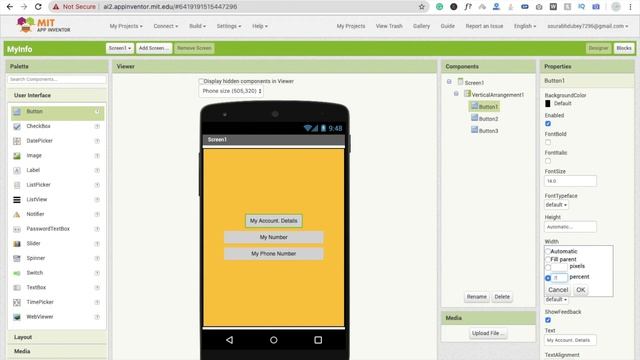Reload the browser page
Image resolution: width=640 pixels, height=360 pixels.
pyautogui.click(x=38, y=7)
